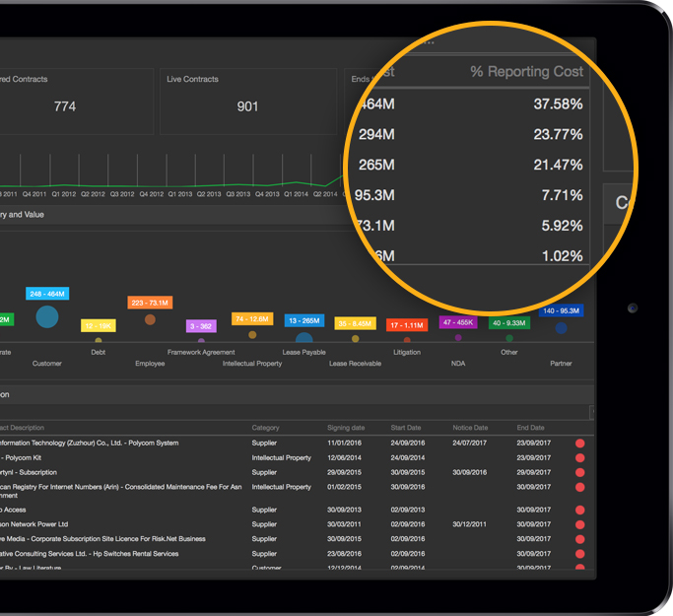The image size is (673, 616).
Task: Click the green Other category bubble
Action: pyautogui.click(x=509, y=338)
